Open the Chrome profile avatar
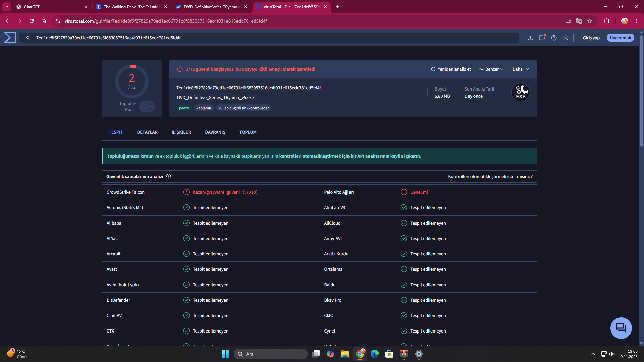 pos(624,21)
